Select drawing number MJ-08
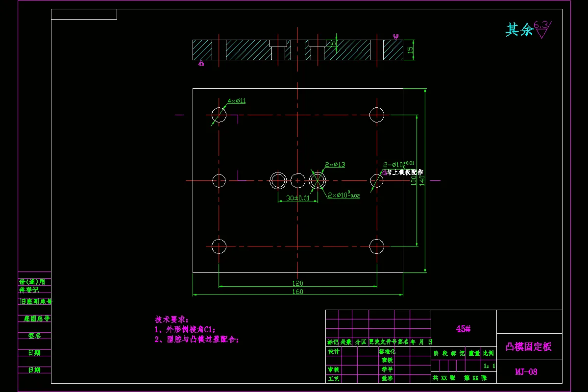Screen dimensions: 588x392 [x=526, y=371]
